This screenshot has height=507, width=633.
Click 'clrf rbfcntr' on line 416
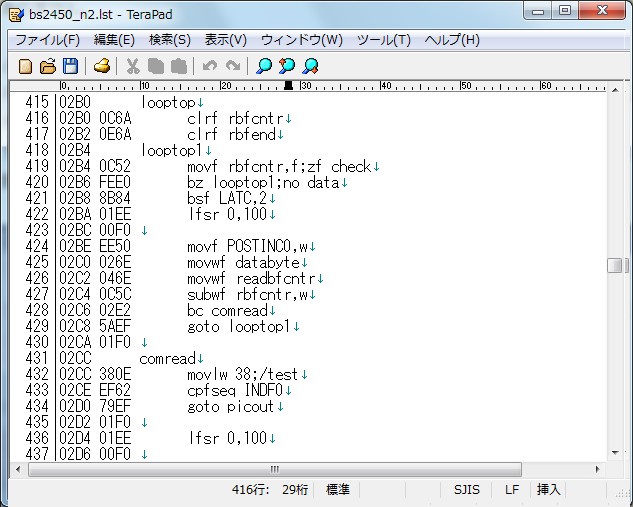[235, 118]
